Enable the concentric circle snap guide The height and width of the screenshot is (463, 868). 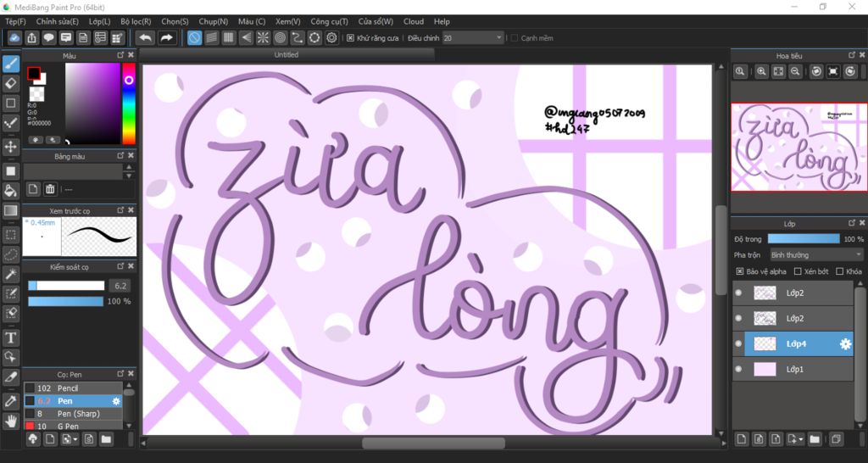coord(280,37)
